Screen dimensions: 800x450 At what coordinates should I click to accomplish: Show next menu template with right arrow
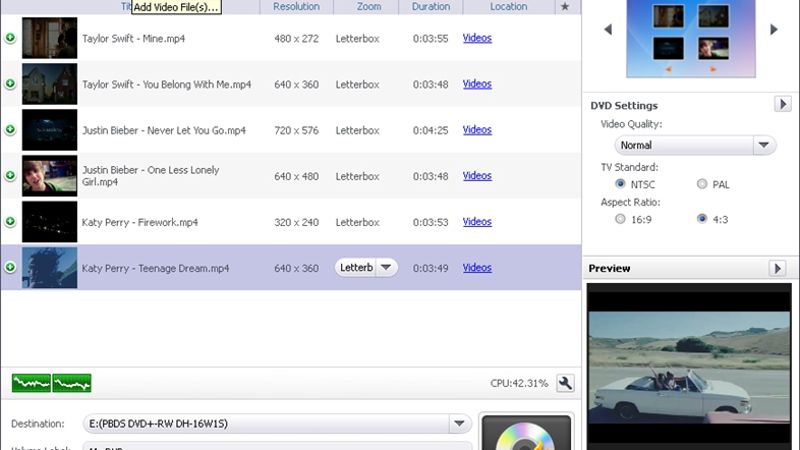[773, 30]
